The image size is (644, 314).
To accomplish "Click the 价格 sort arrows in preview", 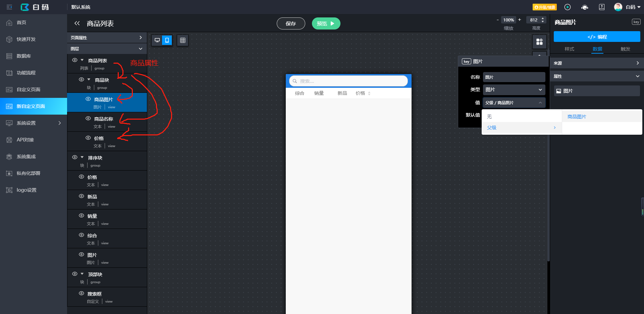I will 369,93.
